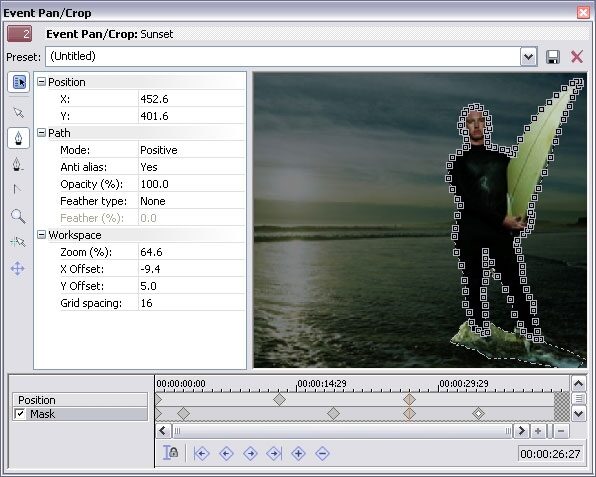Image resolution: width=596 pixels, height=477 pixels.
Task: Select the Zoom magnifier tool
Action: click(18, 216)
